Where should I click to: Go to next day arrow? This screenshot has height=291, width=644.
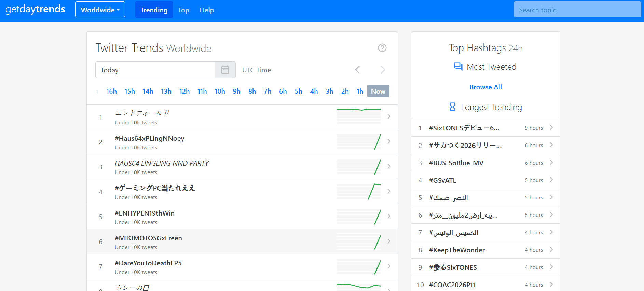click(x=383, y=70)
